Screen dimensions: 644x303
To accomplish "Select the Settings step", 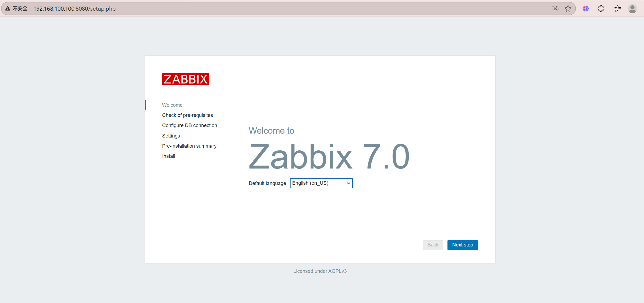I will coord(171,136).
